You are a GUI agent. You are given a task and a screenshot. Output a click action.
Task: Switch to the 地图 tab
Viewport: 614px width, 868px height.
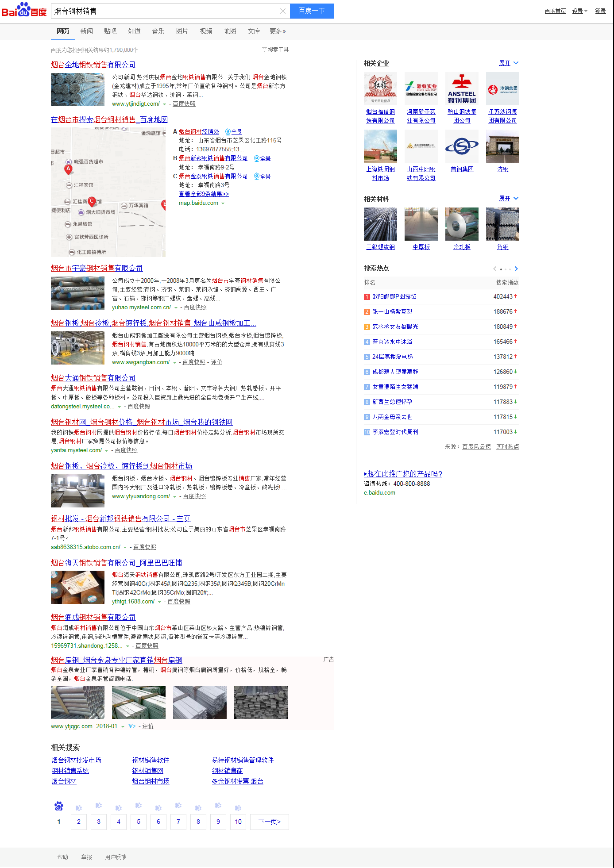[230, 31]
